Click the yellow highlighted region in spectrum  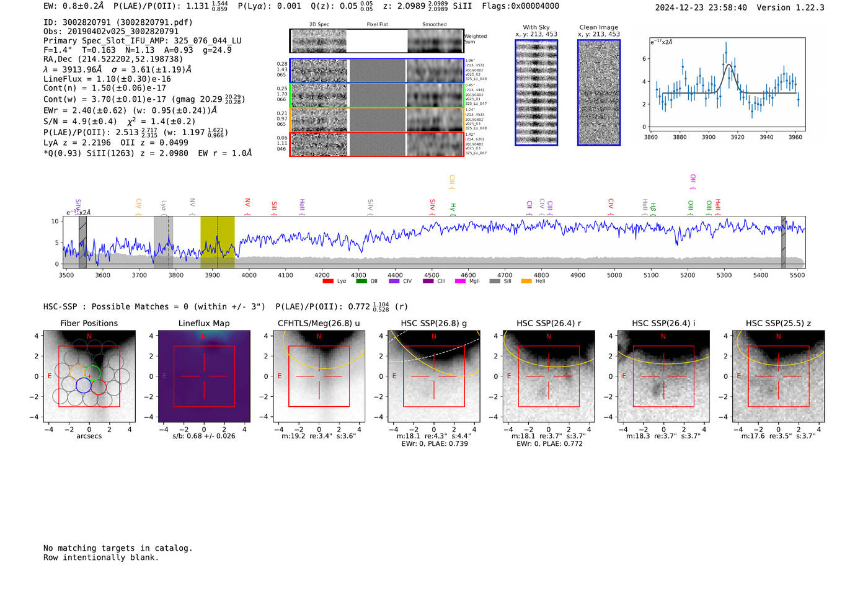[x=218, y=242]
